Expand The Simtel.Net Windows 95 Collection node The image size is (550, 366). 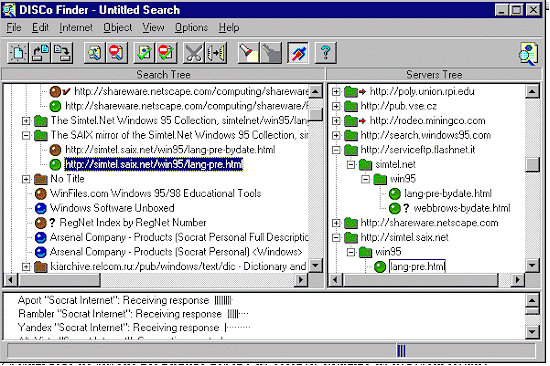pos(26,121)
